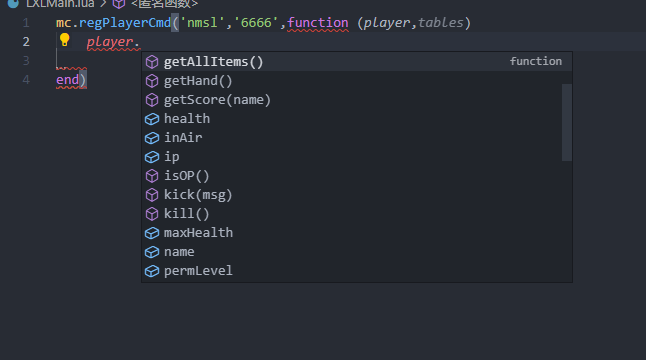
Task: Select the kick(msg) method suggestion
Action: point(357,194)
